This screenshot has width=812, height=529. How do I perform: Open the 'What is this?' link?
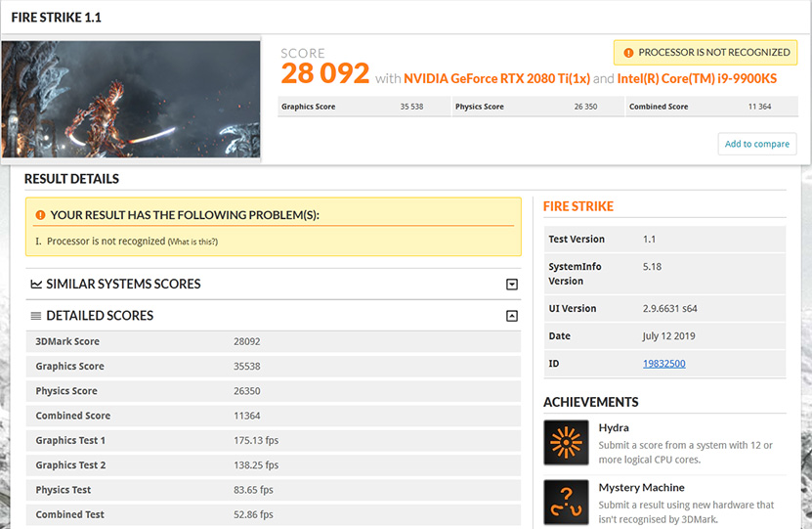pyautogui.click(x=192, y=242)
